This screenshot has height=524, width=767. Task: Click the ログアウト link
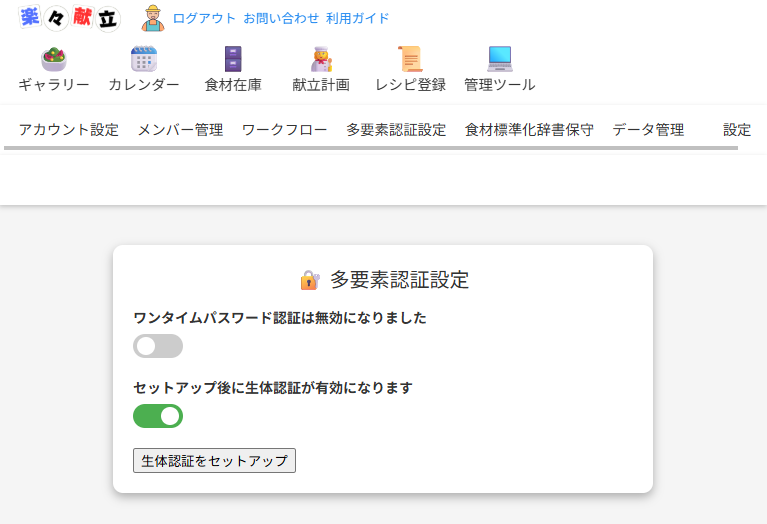point(204,18)
